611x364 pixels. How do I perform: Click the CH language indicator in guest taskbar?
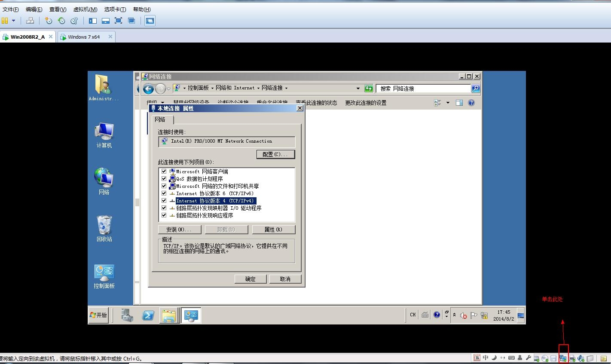tap(412, 315)
